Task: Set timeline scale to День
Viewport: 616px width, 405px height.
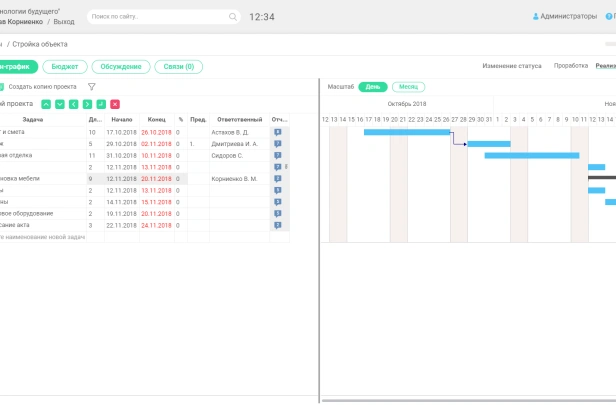Action: [x=372, y=87]
